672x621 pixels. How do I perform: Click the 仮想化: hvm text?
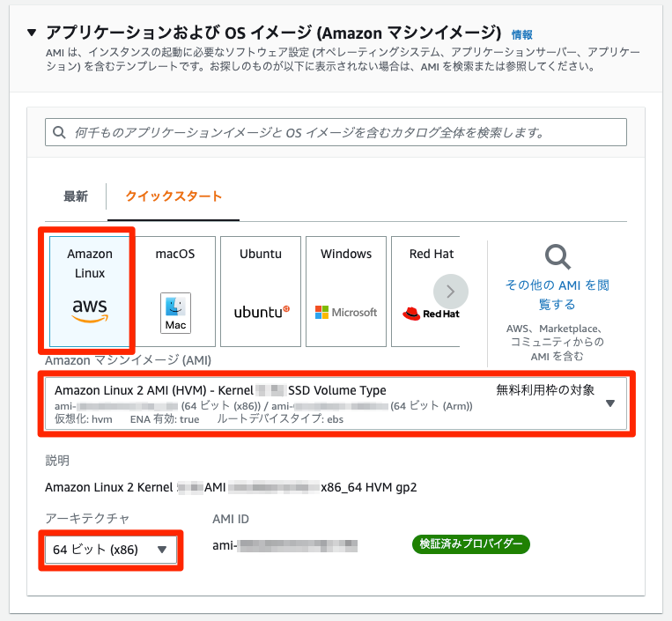[x=83, y=418]
